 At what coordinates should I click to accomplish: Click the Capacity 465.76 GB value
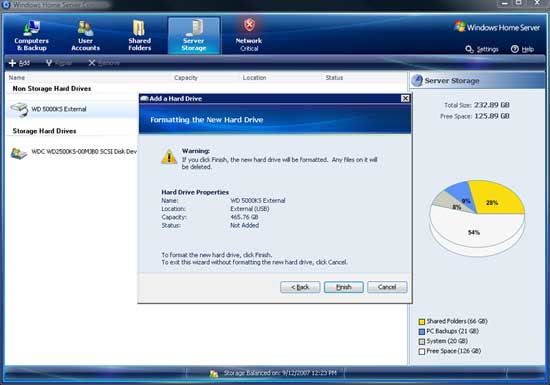(x=244, y=217)
